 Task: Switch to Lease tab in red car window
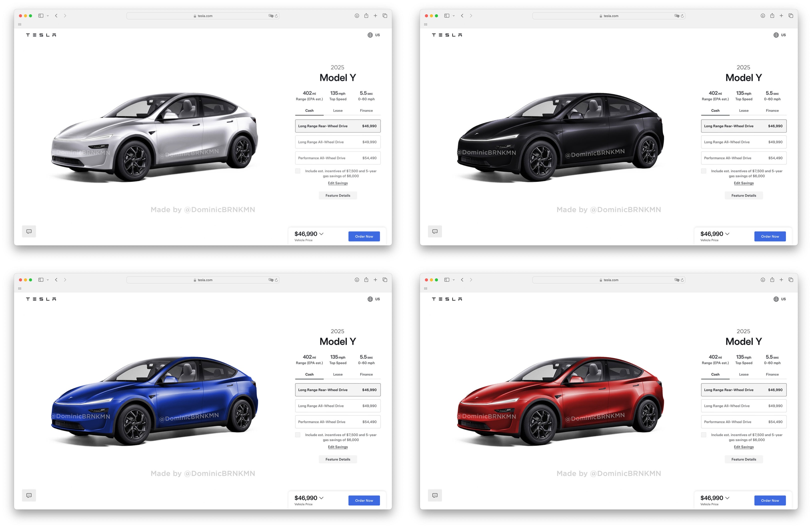[744, 375]
